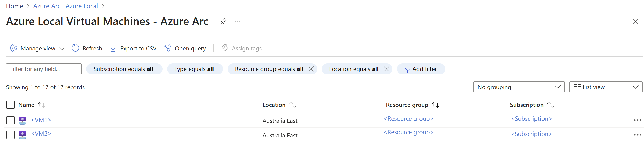Open query in Resource Graph
The height and width of the screenshot is (142, 644).
point(185,48)
